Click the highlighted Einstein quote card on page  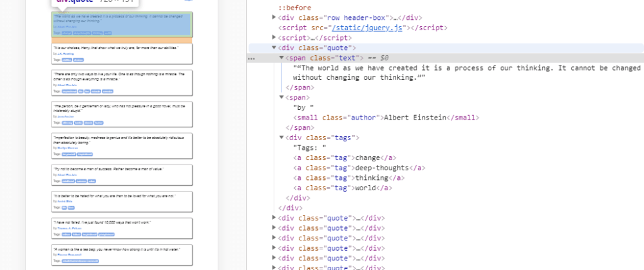point(122,24)
